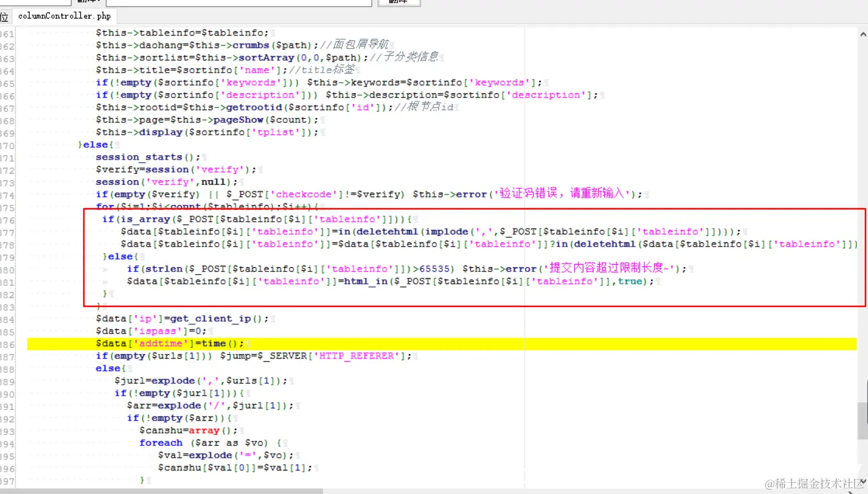The height and width of the screenshot is (494, 868).
Task: Click the line with html_in($_POST...,true)
Action: [391, 281]
